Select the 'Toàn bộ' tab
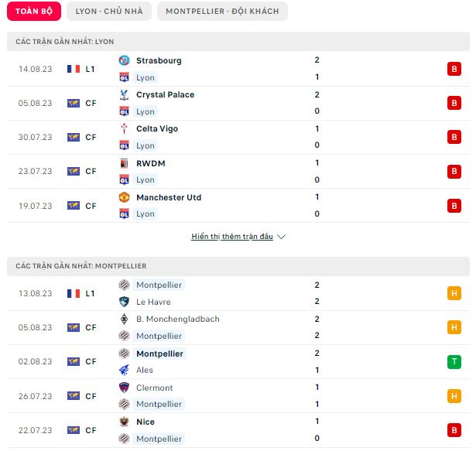 coord(34,12)
